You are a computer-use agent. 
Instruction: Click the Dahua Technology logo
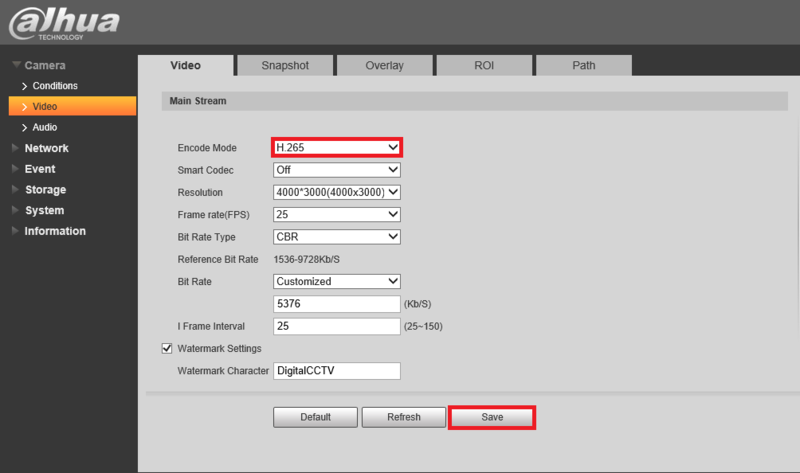point(64,23)
